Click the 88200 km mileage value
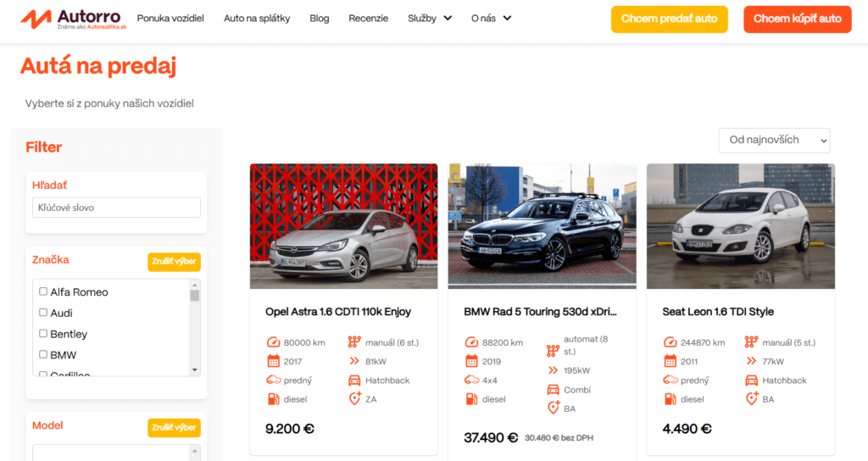Image resolution: width=868 pixels, height=461 pixels. pyautogui.click(x=503, y=342)
